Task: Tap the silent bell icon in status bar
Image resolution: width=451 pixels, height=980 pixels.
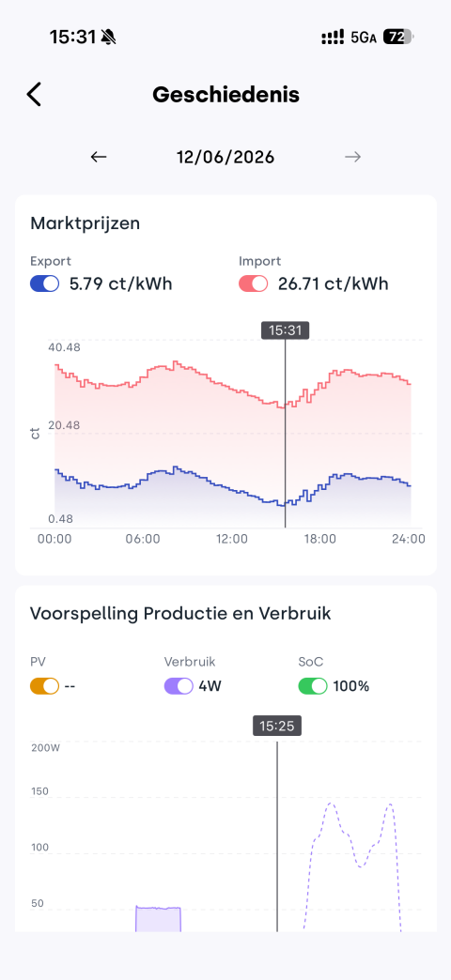Action: (108, 38)
